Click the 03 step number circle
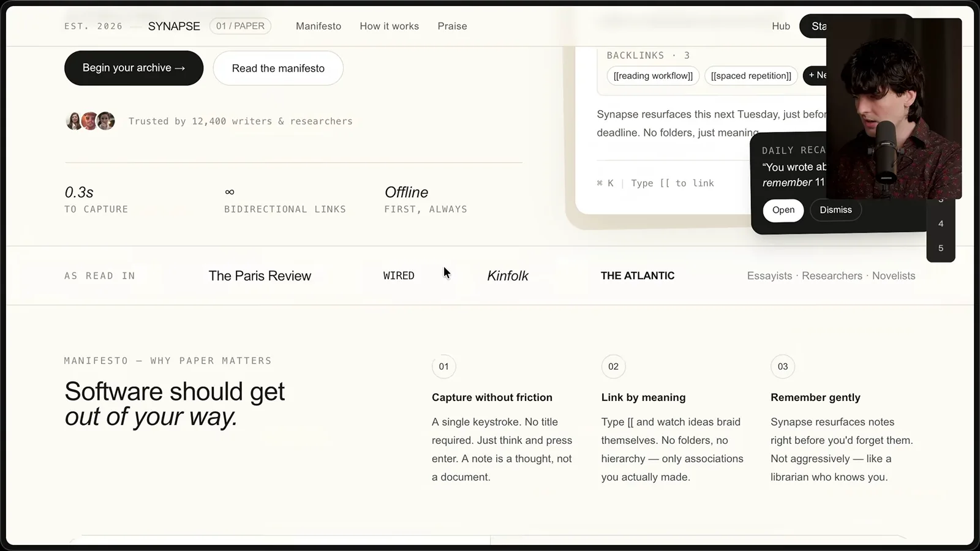 pyautogui.click(x=783, y=367)
